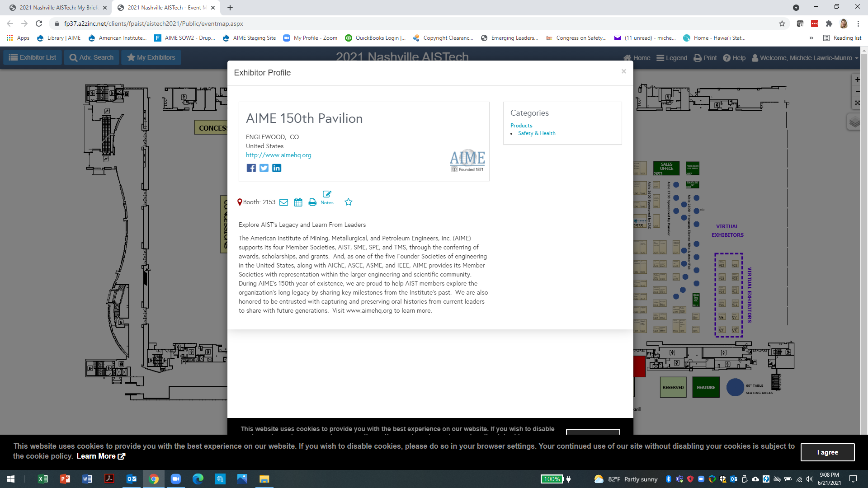Open a new browser tab
868x488 pixels.
click(x=230, y=8)
